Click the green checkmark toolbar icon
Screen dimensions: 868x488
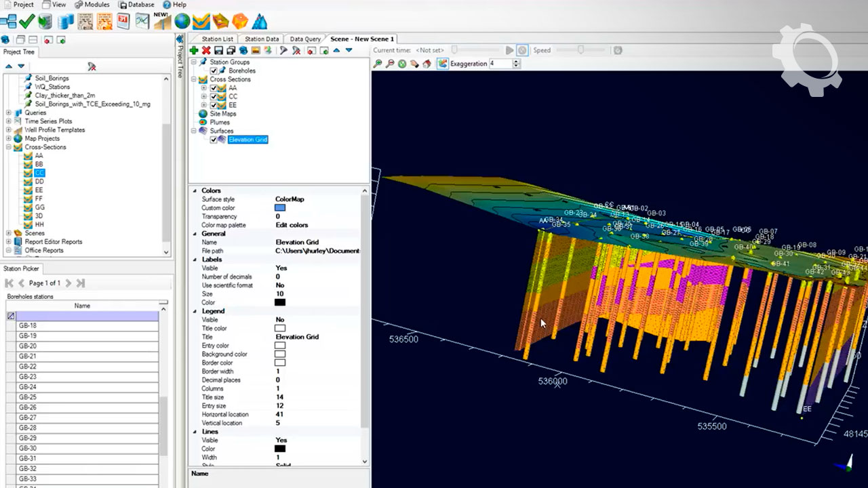click(x=26, y=22)
